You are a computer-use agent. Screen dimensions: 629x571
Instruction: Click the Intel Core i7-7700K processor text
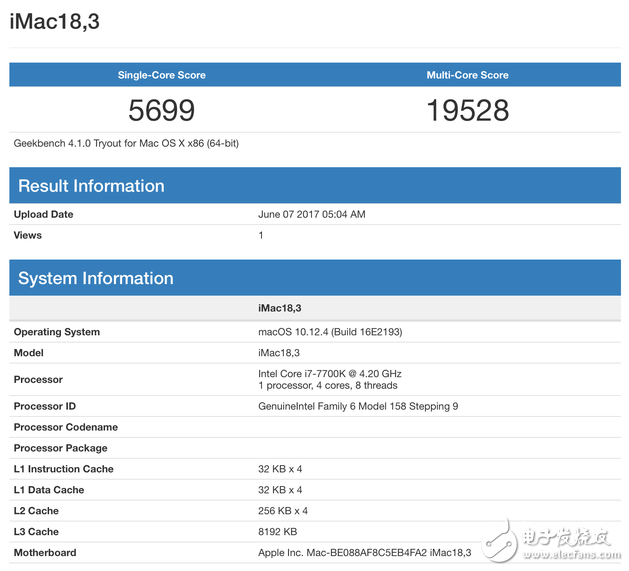point(330,374)
